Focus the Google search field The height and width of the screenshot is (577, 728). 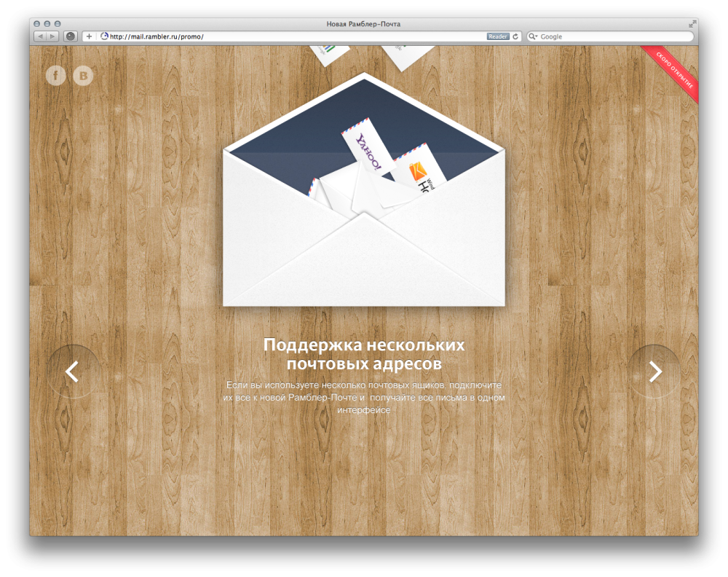tap(610, 36)
